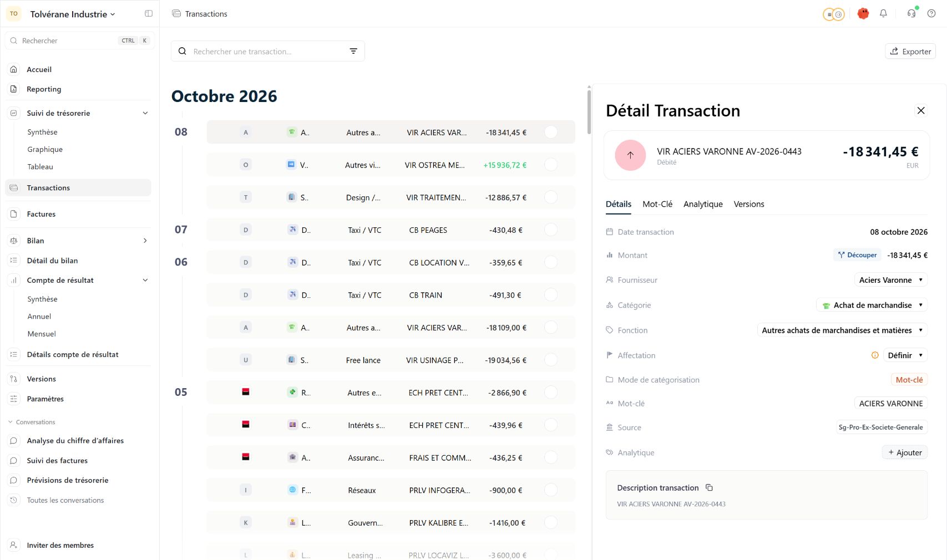947x560 pixels.
Task: Open the help question mark icon
Action: pos(931,14)
